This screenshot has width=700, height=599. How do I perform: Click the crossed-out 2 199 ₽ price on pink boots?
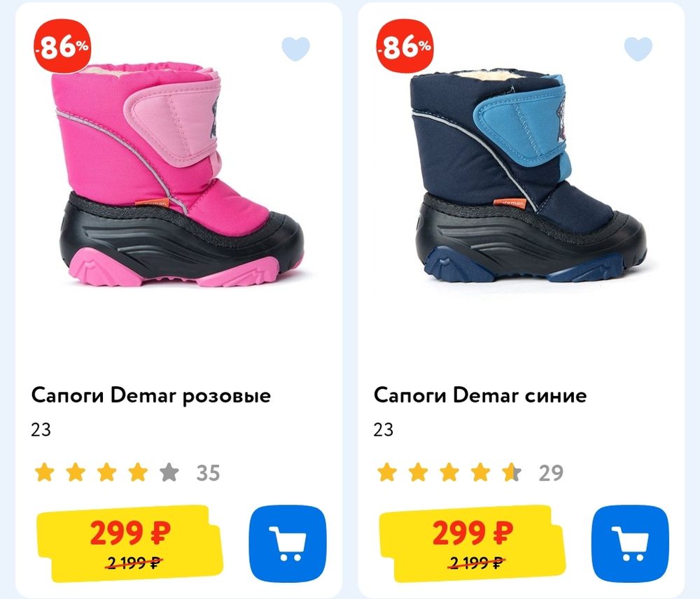coord(134,563)
